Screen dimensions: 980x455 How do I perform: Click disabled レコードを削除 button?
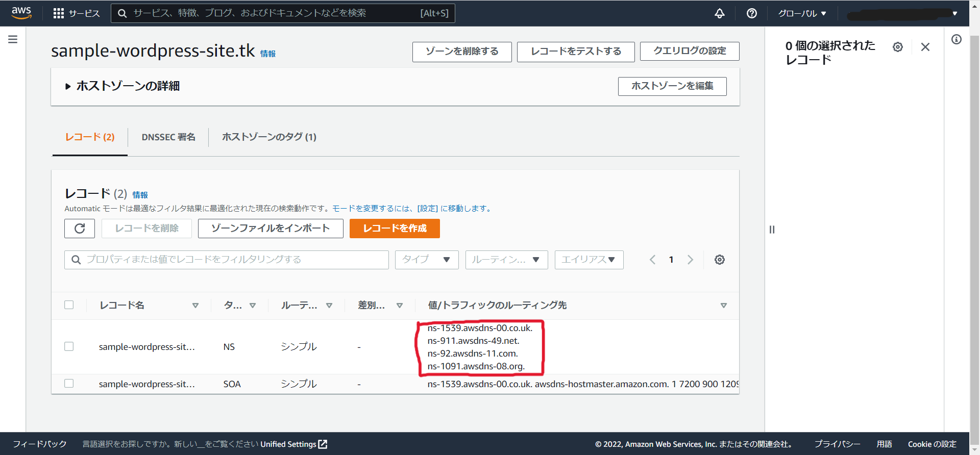coord(146,229)
